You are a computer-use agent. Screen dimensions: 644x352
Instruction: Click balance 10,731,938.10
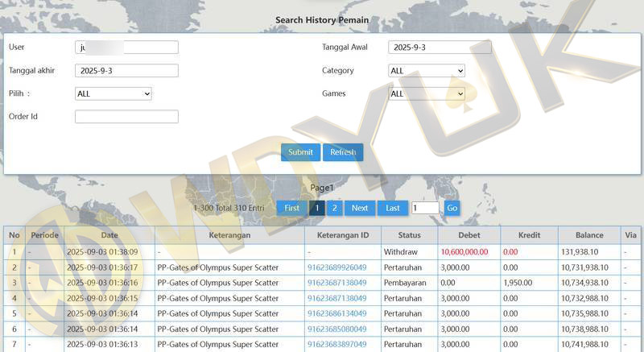pyautogui.click(x=584, y=267)
